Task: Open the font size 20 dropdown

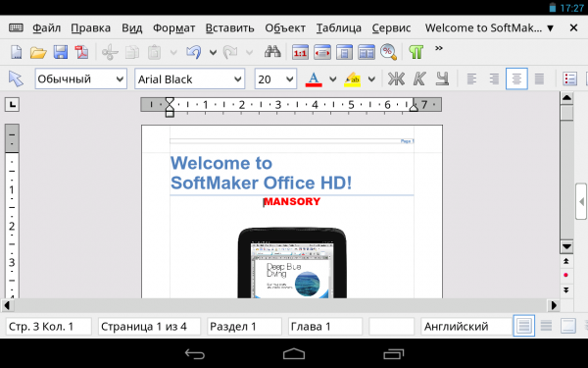Action: tap(275, 79)
